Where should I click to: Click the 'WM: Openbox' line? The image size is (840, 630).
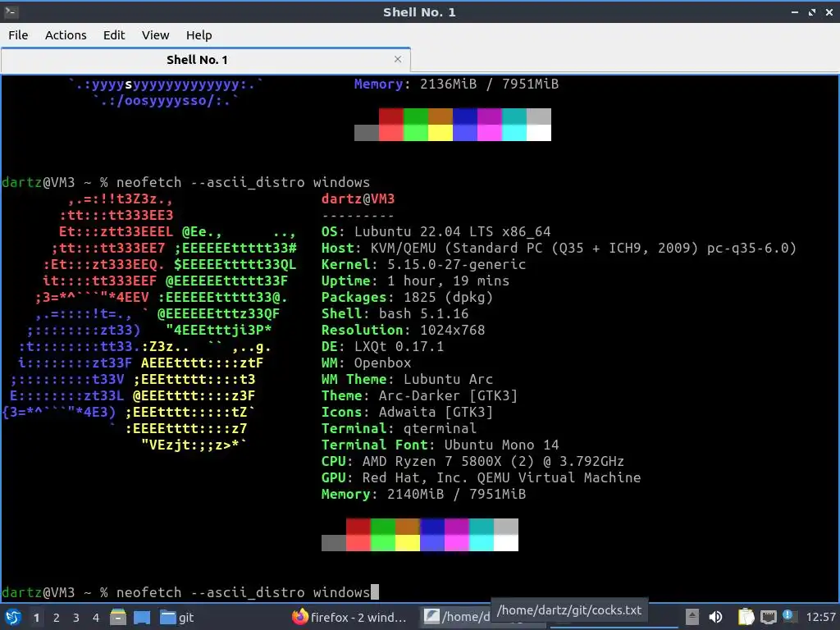(x=367, y=363)
